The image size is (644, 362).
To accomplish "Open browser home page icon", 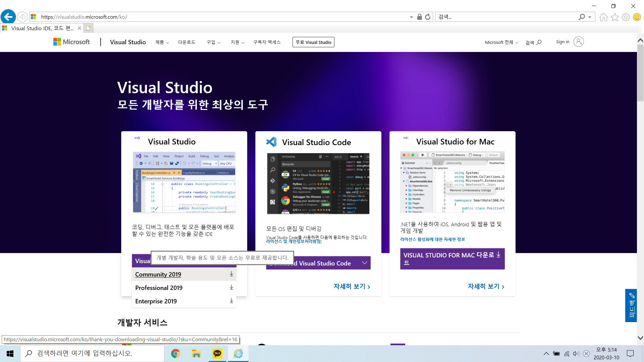I will tap(603, 17).
